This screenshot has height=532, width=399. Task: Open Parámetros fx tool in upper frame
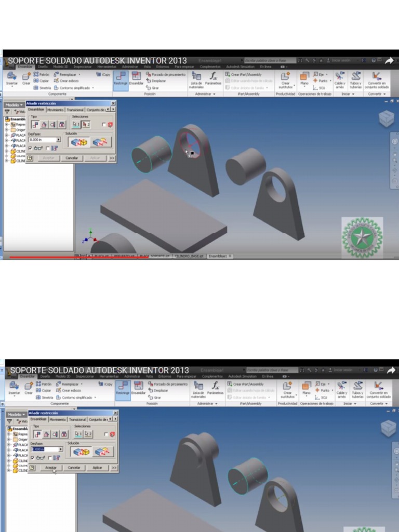213,78
